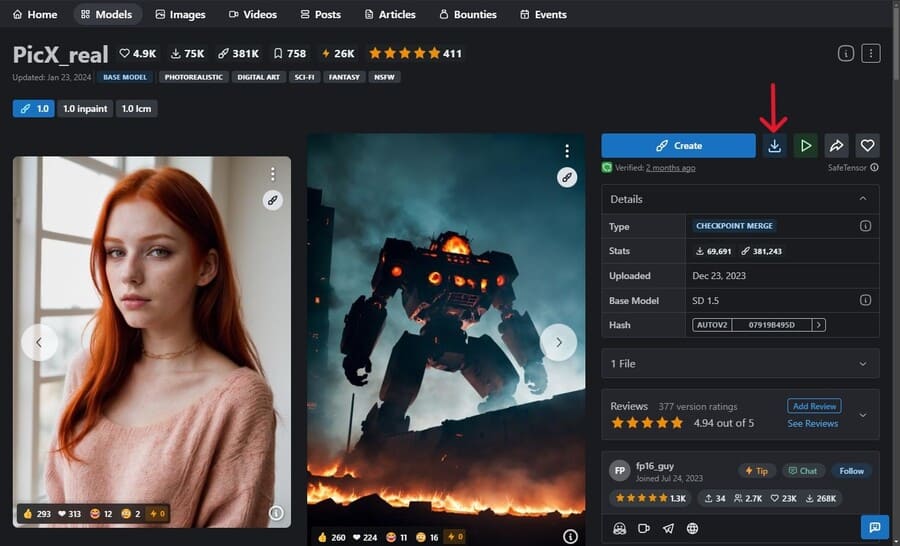Viewport: 900px width, 546px height.
Task: Click remix link icon on robot image
Action: [567, 177]
